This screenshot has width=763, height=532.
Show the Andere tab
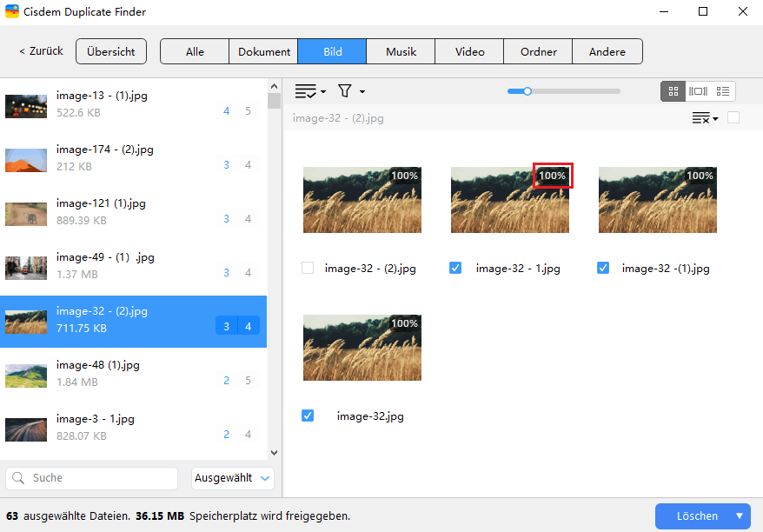click(607, 51)
